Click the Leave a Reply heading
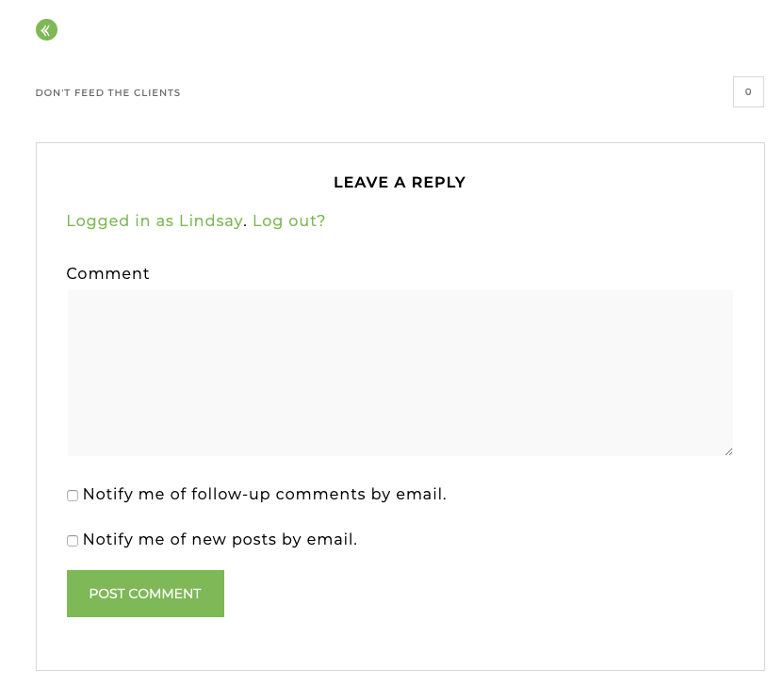784x686 pixels. point(400,183)
